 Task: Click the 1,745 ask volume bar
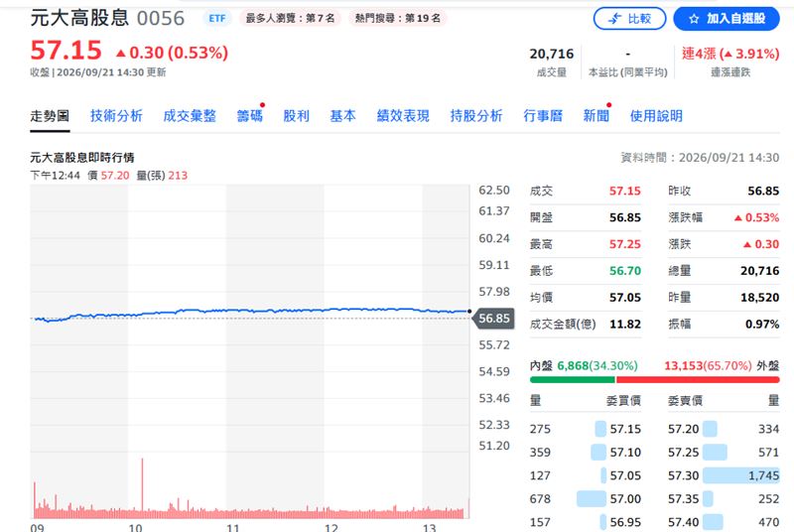(x=741, y=475)
